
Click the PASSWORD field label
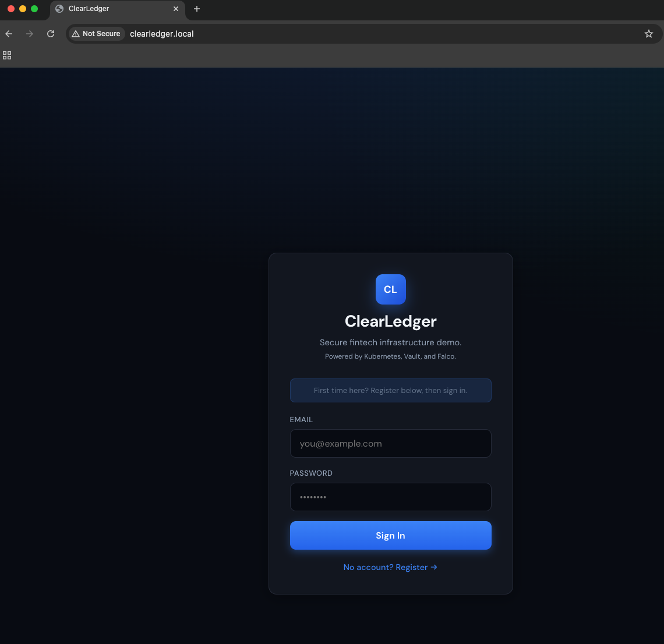pos(311,473)
